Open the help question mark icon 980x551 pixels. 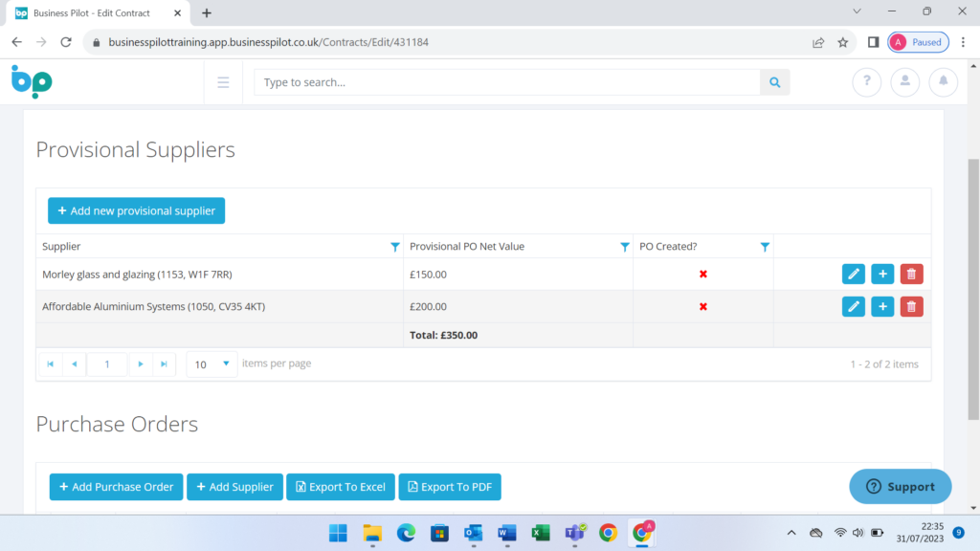tap(866, 83)
